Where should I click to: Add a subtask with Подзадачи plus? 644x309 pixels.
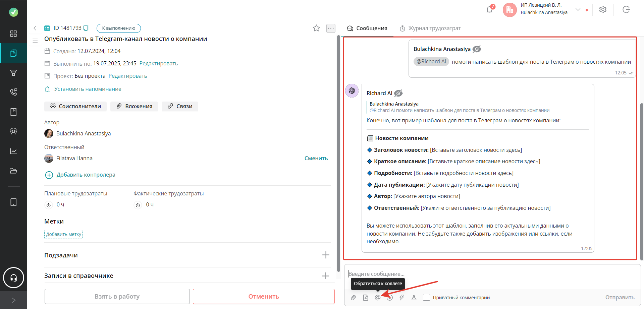326,255
